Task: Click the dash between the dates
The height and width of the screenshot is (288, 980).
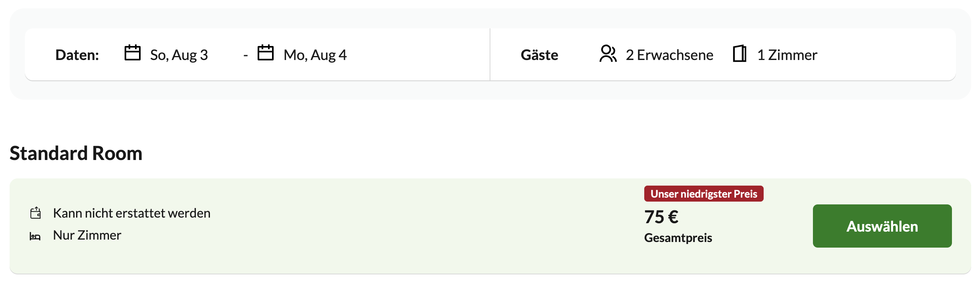Action: [246, 56]
